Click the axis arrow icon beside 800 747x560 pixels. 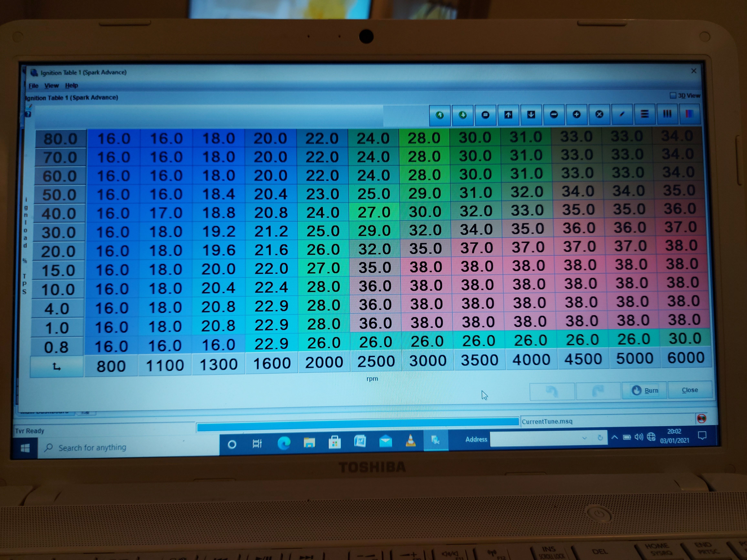point(57,367)
